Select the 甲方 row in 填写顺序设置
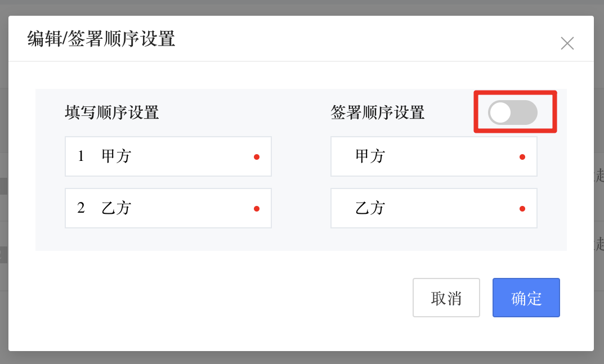604x364 pixels. [168, 156]
